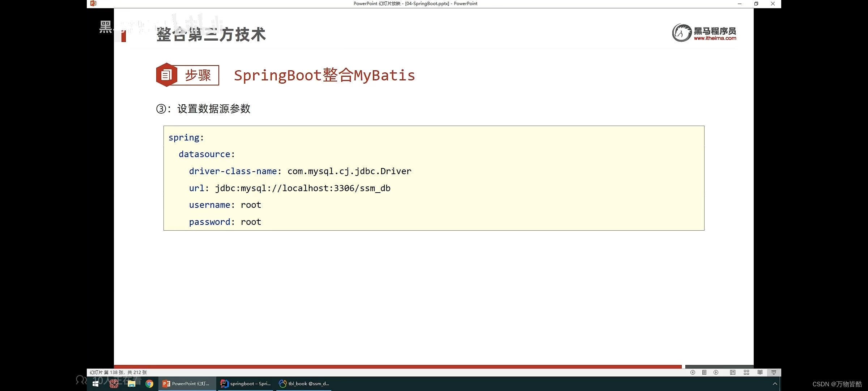This screenshot has height=391, width=868.
Task: Click the PowerPoint icon in the title bar
Action: tap(93, 4)
